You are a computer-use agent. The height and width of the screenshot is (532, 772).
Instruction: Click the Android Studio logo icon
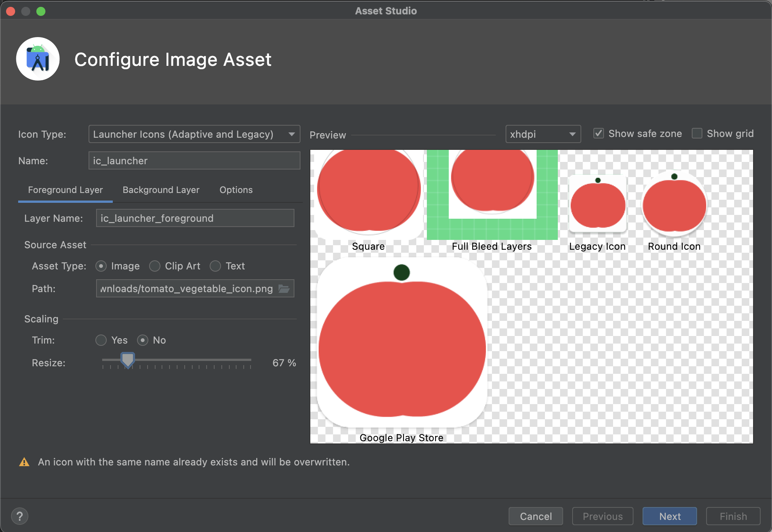coord(38,59)
